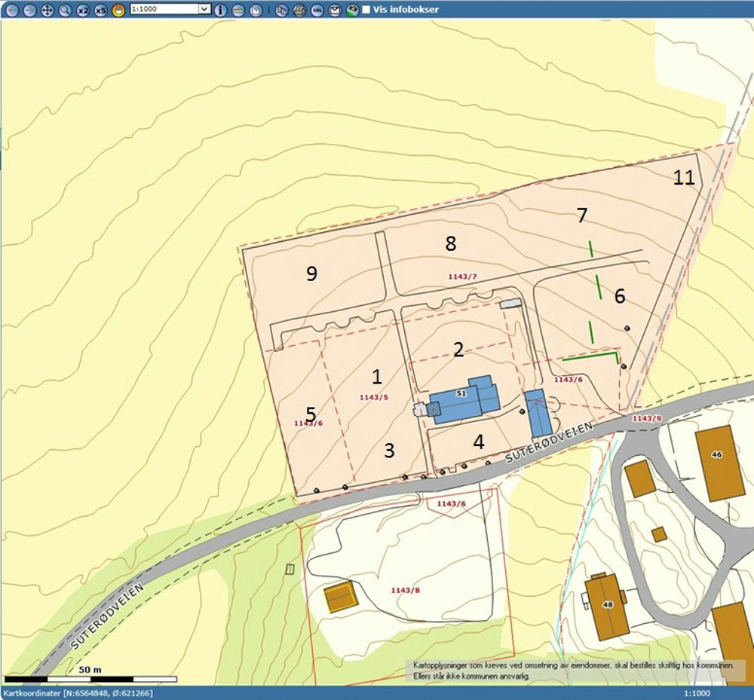Viewport: 754px width, 700px height.
Task: Select the four-arrow move map tool
Action: (47, 10)
